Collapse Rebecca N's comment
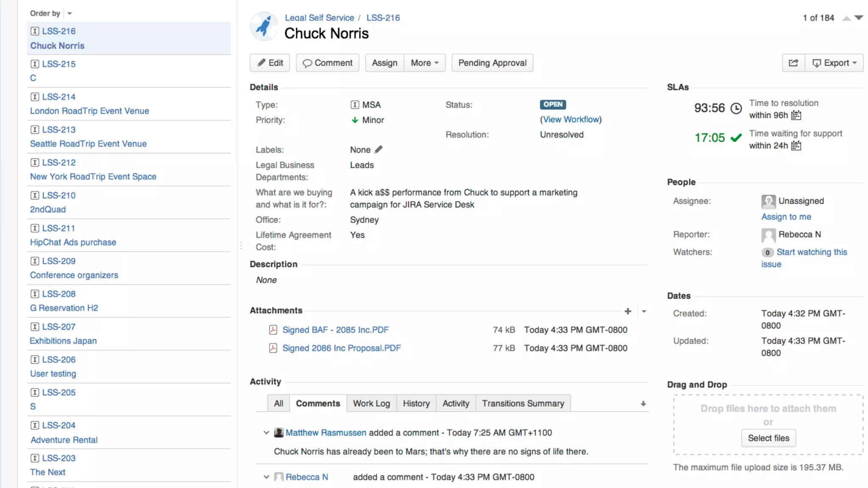This screenshot has width=868, height=488. 266,477
